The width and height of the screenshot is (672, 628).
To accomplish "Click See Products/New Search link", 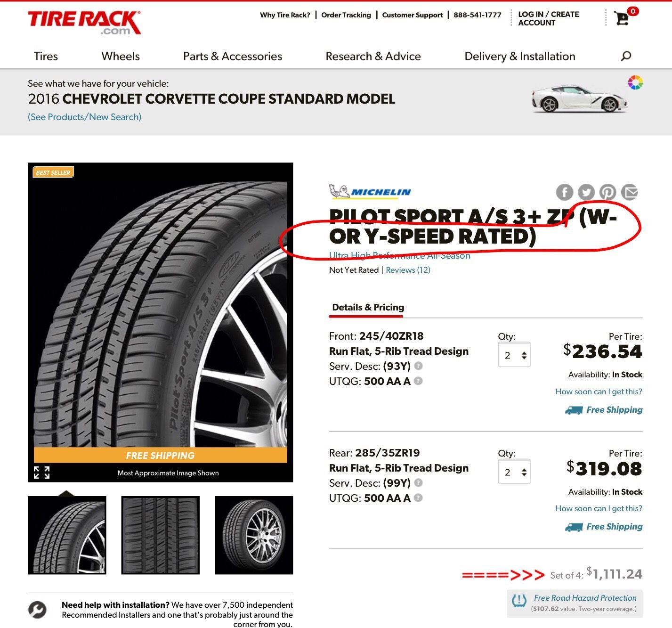I will click(x=85, y=117).
